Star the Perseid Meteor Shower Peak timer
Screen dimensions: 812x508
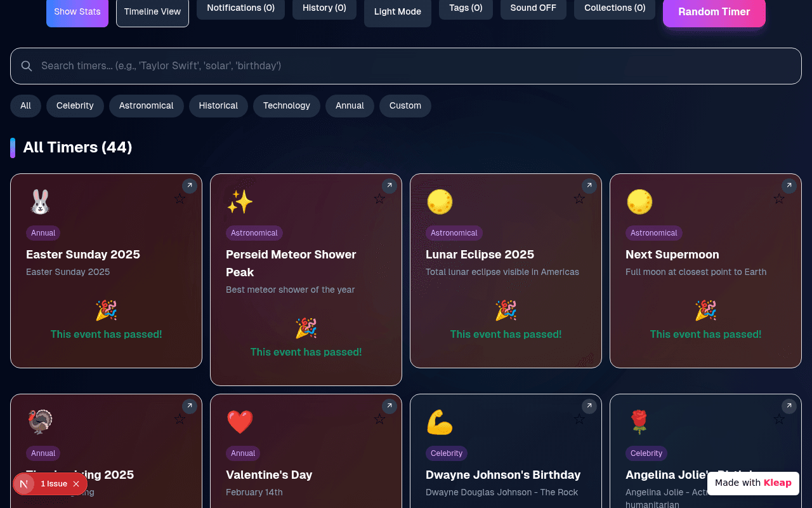click(x=379, y=199)
